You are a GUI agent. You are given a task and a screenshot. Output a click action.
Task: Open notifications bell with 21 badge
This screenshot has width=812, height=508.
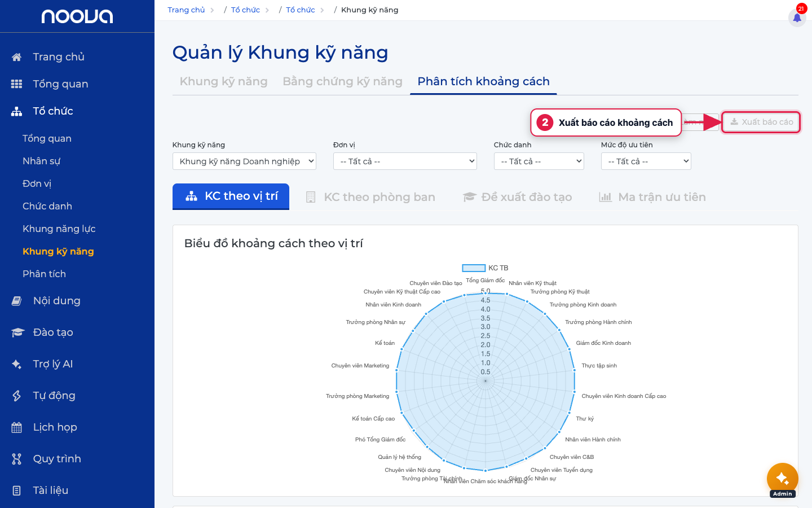click(x=797, y=17)
